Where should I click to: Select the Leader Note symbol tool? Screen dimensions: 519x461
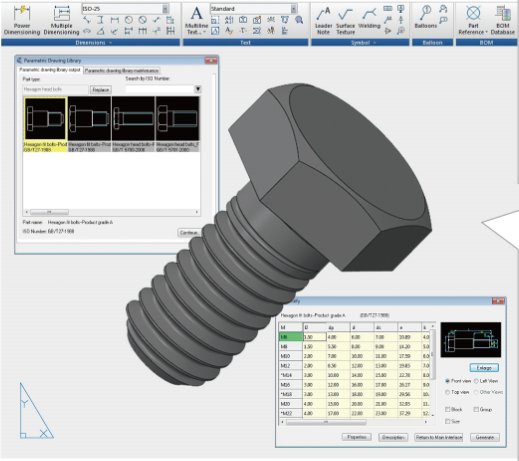[x=323, y=21]
